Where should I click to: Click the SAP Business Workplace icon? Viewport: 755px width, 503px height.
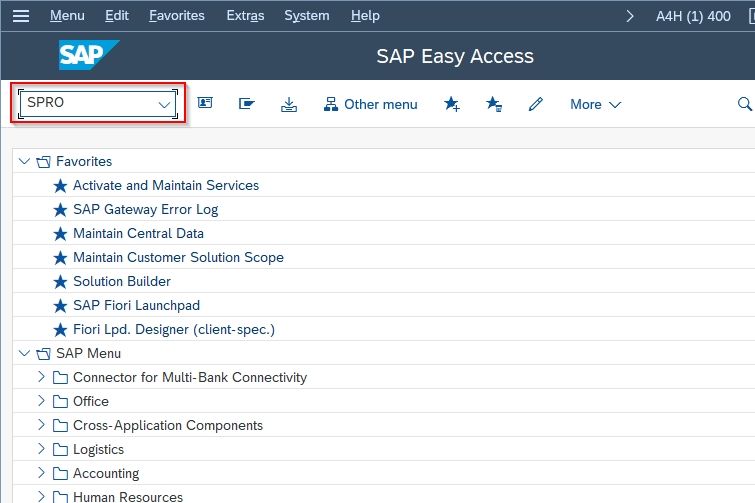click(x=247, y=103)
